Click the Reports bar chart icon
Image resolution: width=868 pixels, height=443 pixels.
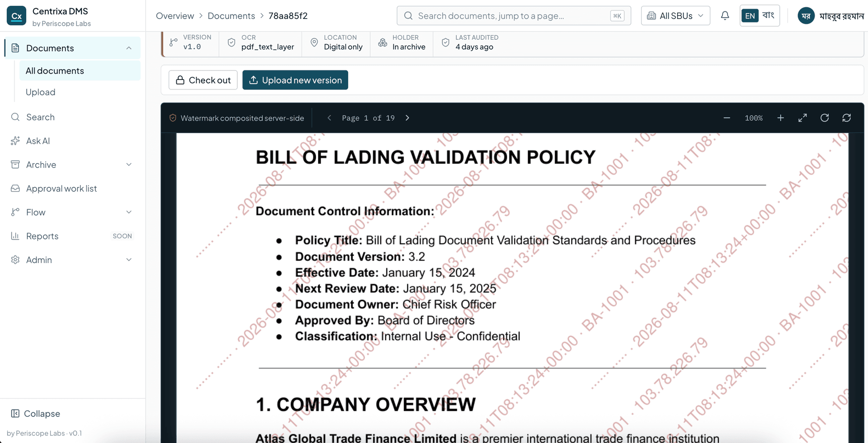(15, 236)
